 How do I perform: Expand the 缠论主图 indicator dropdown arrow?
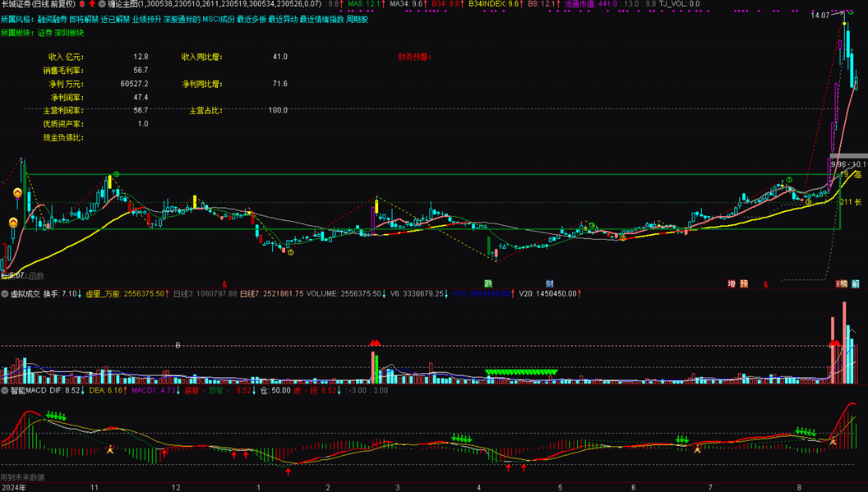pyautogui.click(x=102, y=4)
